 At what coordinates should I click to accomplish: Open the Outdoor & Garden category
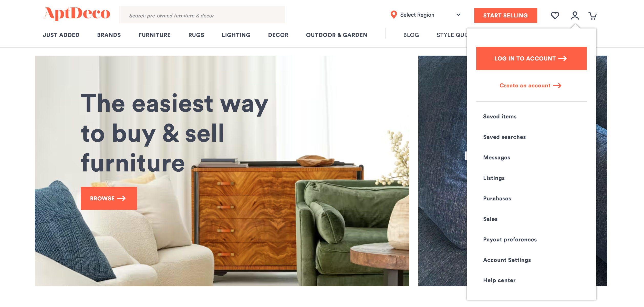[x=337, y=35]
